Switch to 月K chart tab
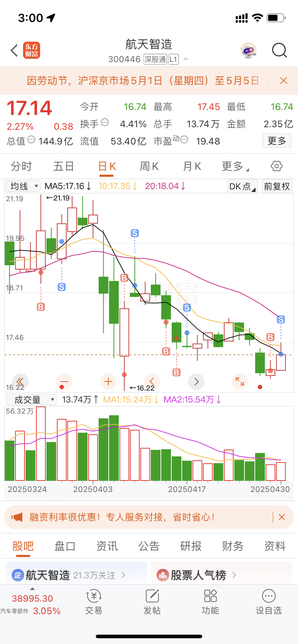Image resolution: width=298 pixels, height=644 pixels. [x=192, y=166]
